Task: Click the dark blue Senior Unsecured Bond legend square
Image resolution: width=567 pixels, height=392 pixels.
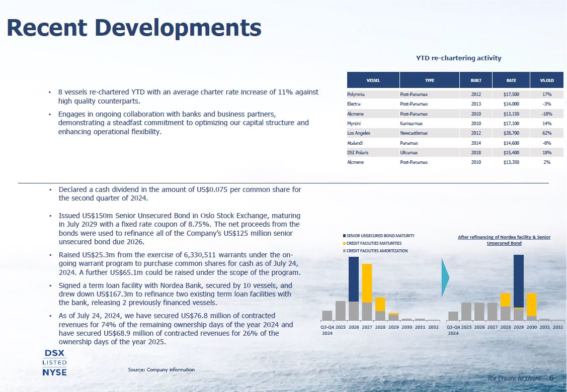Action: [x=344, y=236]
